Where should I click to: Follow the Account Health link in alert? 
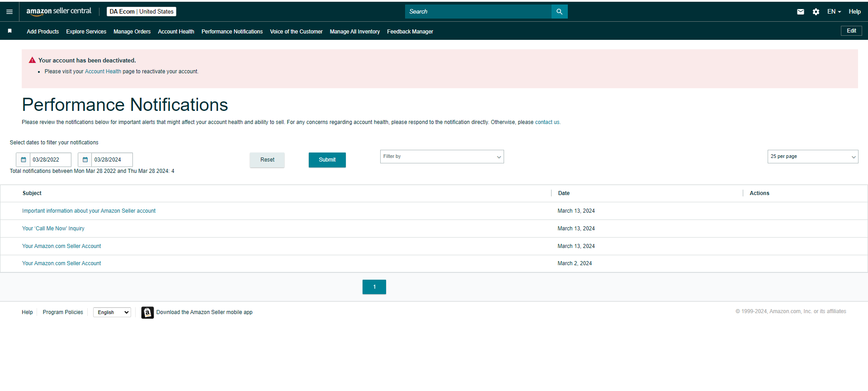(x=103, y=72)
